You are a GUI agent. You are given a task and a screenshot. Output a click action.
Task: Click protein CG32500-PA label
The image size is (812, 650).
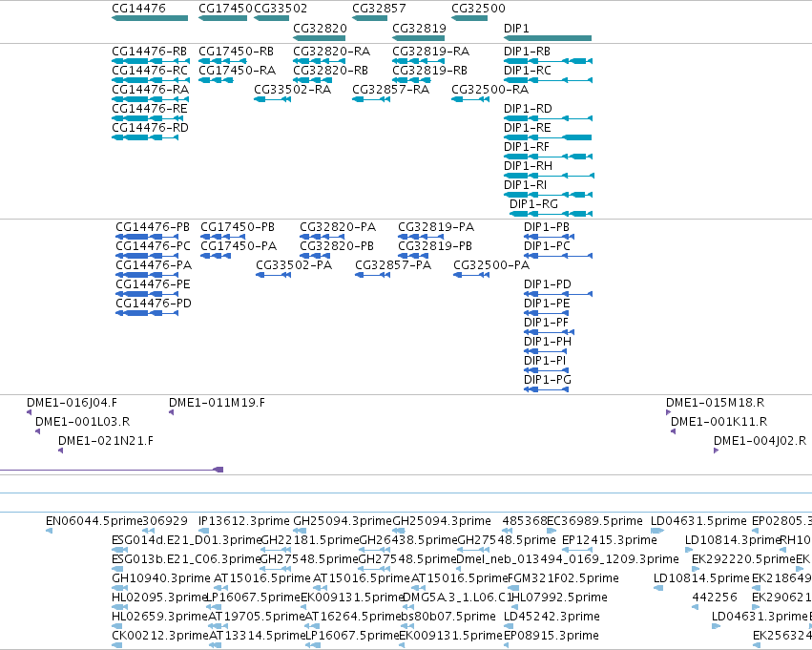click(x=491, y=265)
